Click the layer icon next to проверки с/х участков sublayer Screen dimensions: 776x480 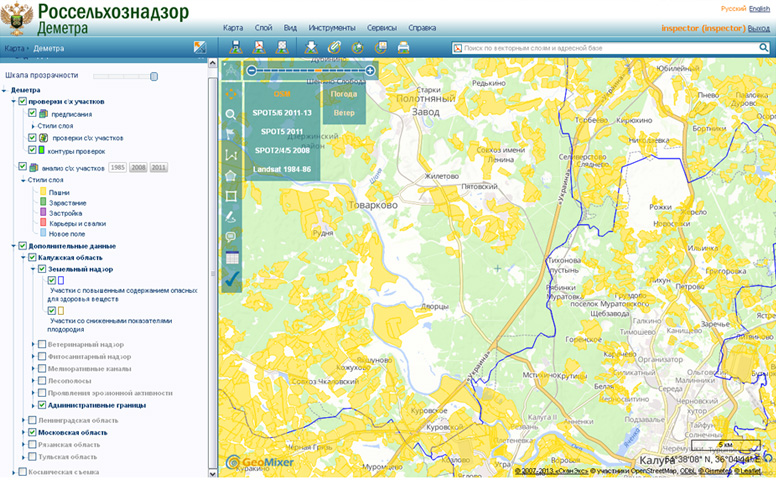(x=44, y=138)
